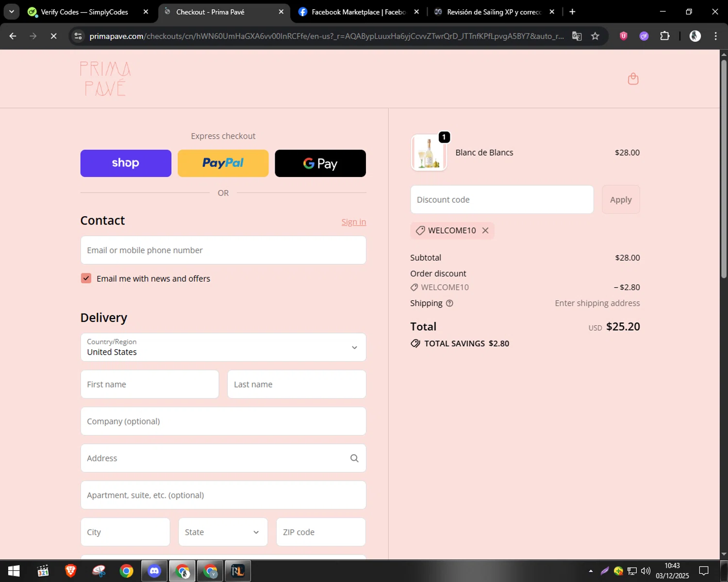Switch to Revisión de Sailing XP tab

tap(494, 12)
